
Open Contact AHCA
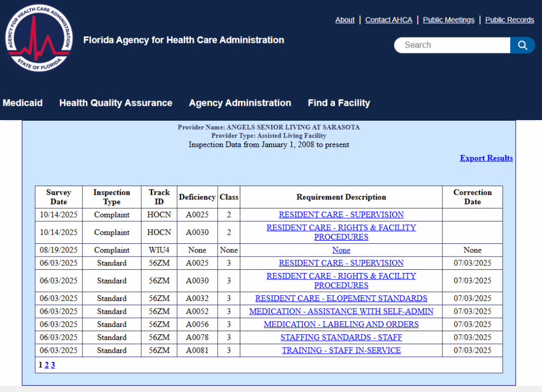click(x=389, y=20)
